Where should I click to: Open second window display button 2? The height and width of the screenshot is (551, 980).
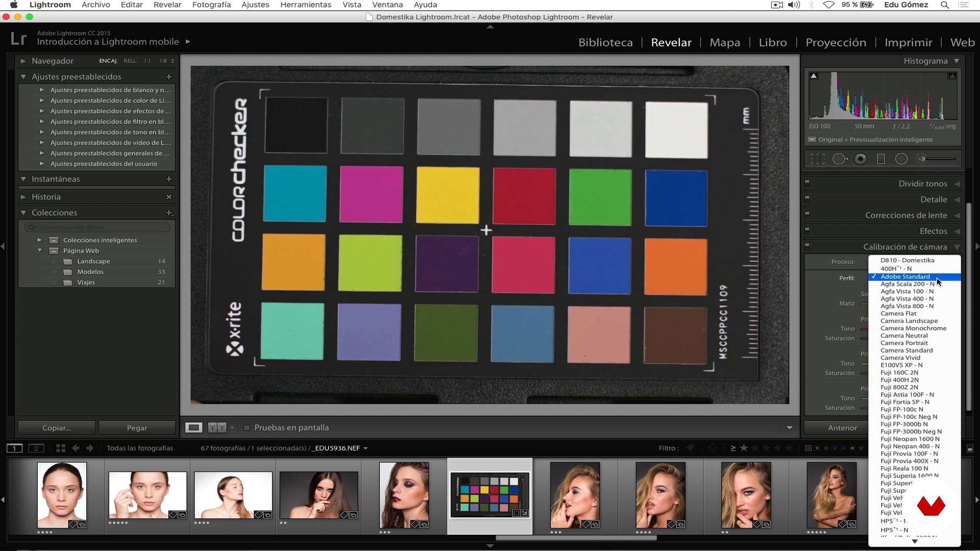[x=36, y=448]
